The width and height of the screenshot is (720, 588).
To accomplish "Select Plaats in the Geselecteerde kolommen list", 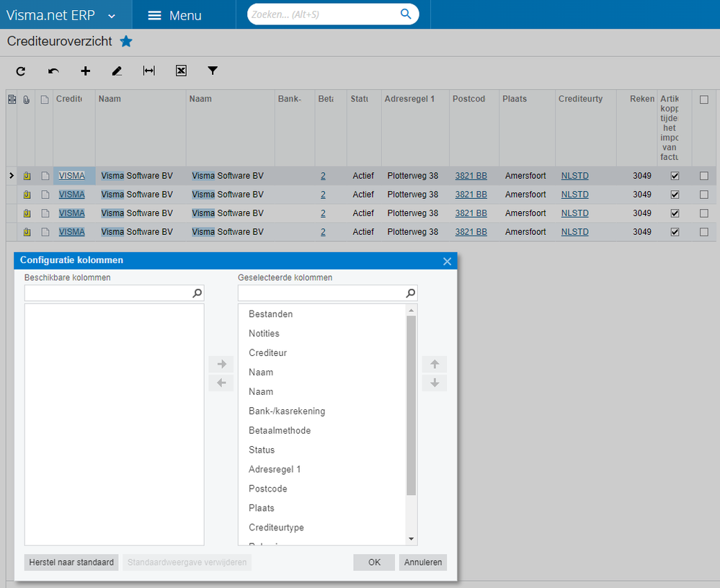I will pyautogui.click(x=322, y=508).
